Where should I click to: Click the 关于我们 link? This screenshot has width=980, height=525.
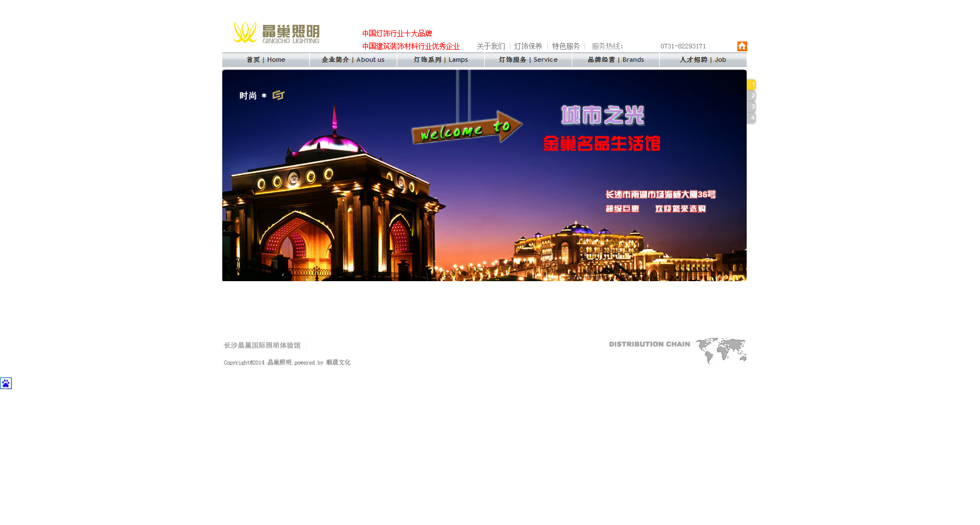click(491, 46)
